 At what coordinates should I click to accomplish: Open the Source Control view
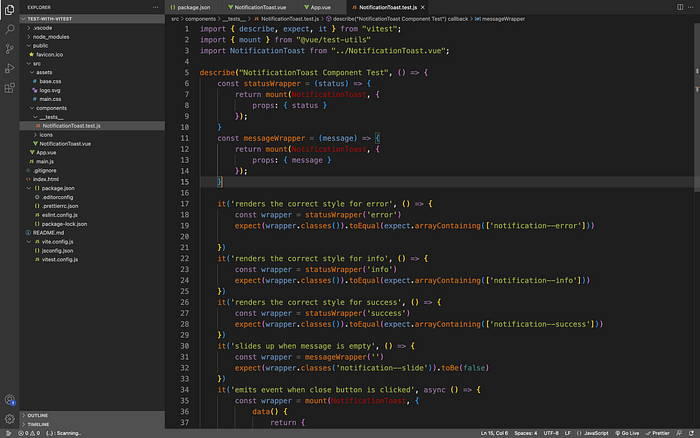[x=9, y=49]
